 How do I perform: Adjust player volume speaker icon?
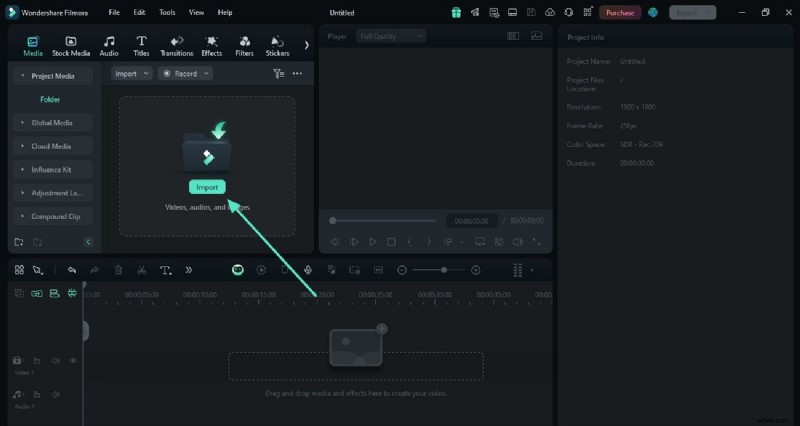point(518,242)
